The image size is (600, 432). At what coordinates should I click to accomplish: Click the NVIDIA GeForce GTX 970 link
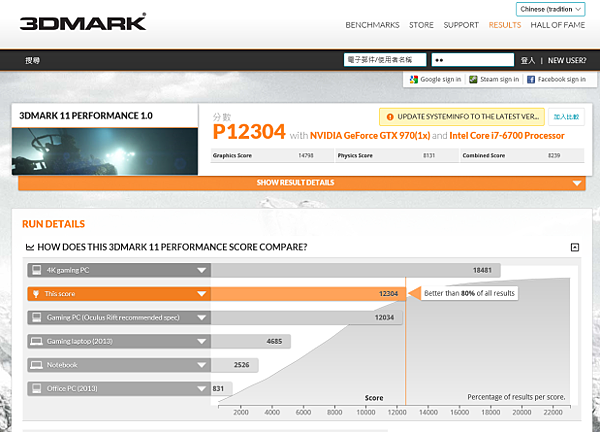click(370, 136)
